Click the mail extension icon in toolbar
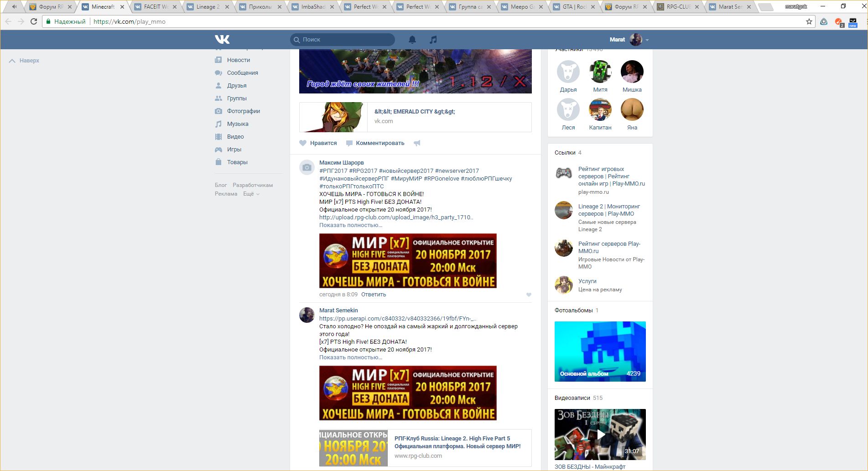This screenshot has height=471, width=868. (x=853, y=22)
